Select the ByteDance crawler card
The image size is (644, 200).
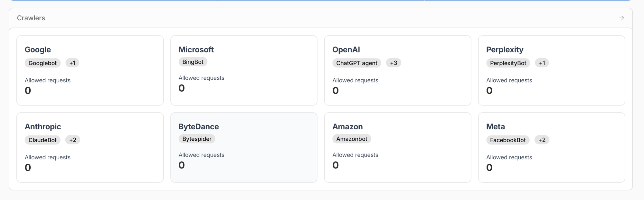(x=244, y=147)
